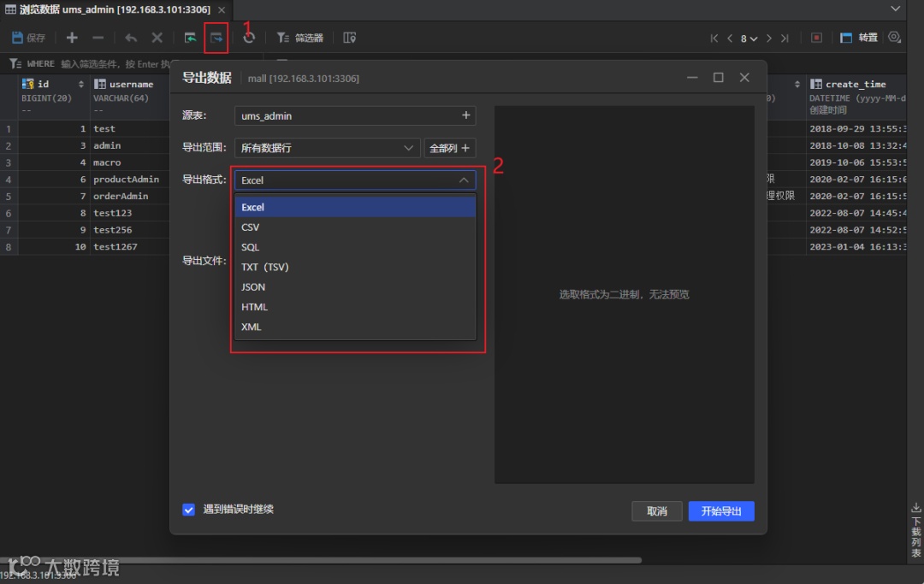This screenshot has width=924, height=584.
Task: Select create_time cell 2018-09-29
Action: [x=856, y=128]
